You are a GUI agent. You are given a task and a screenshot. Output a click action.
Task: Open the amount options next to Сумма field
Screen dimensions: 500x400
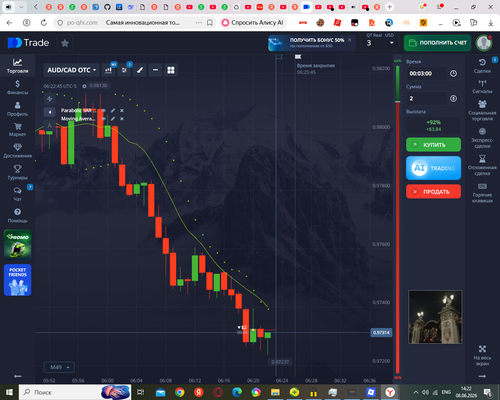click(x=453, y=98)
